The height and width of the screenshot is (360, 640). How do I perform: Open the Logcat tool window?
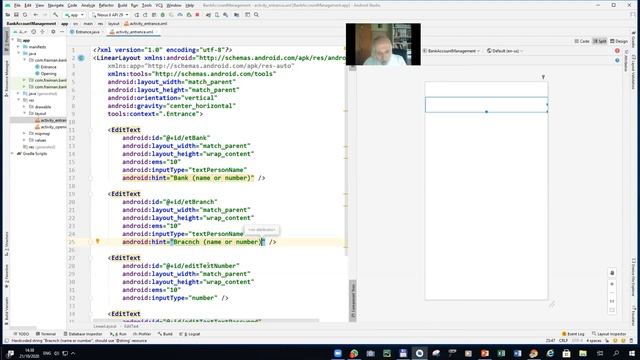(190, 334)
